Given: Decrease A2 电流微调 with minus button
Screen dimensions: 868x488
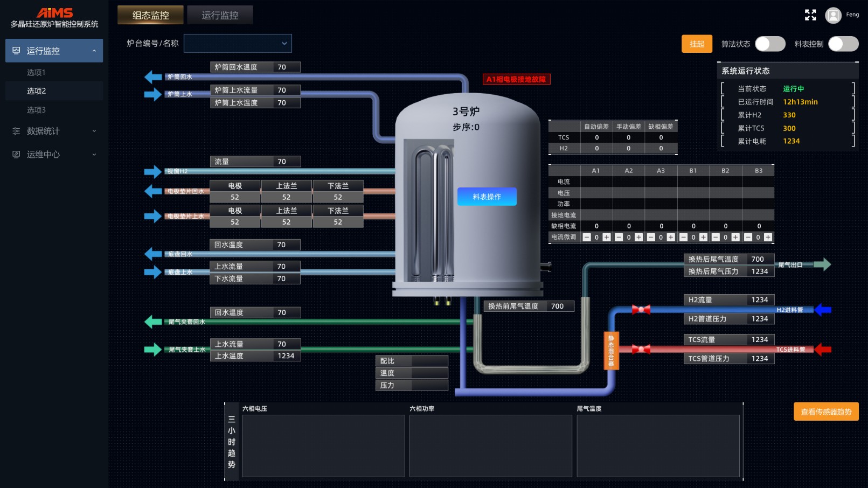Looking at the screenshot, I should point(619,237).
